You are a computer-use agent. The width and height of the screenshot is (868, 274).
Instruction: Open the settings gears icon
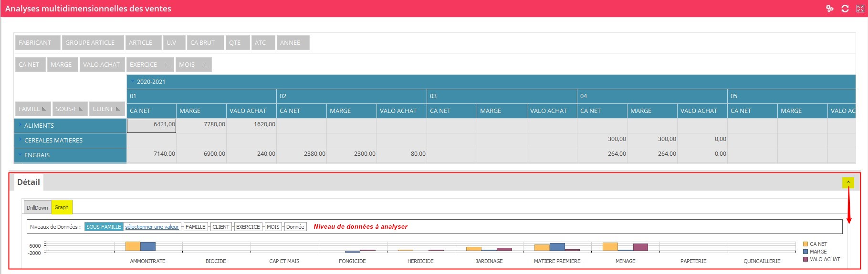(830, 9)
